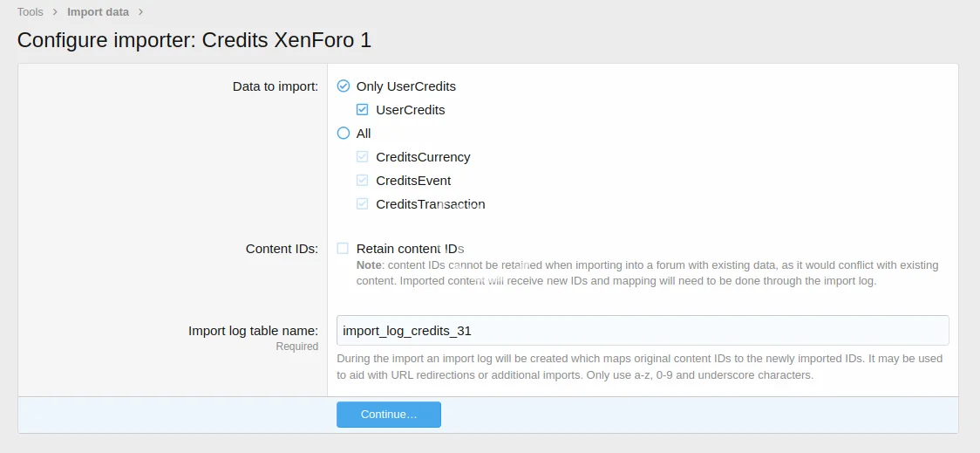
Task: Click the chevron following Import data breadcrumb
Action: (x=140, y=12)
